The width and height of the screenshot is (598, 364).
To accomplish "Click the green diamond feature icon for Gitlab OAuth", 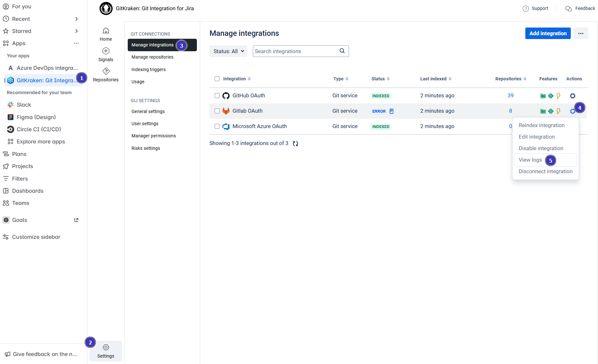I will tap(551, 111).
